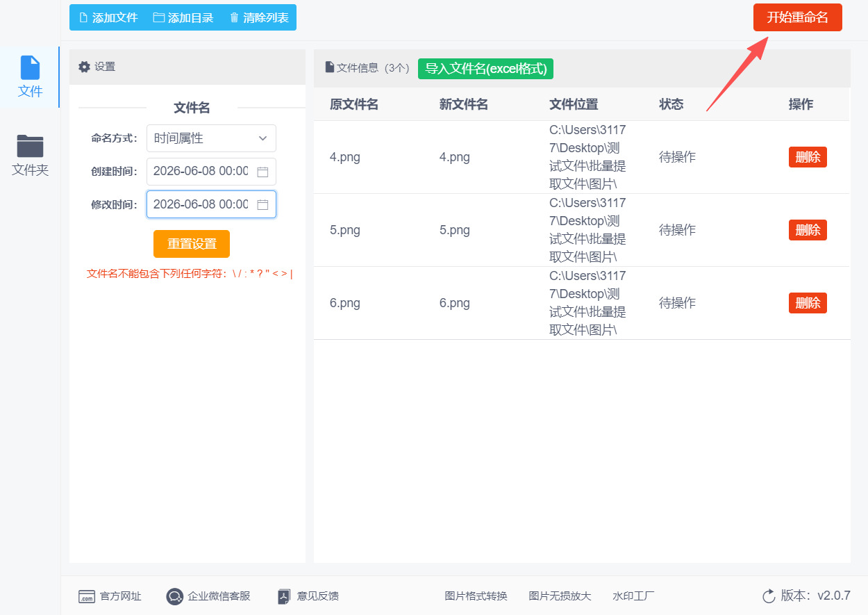Click the file location of 5.png

(x=587, y=230)
